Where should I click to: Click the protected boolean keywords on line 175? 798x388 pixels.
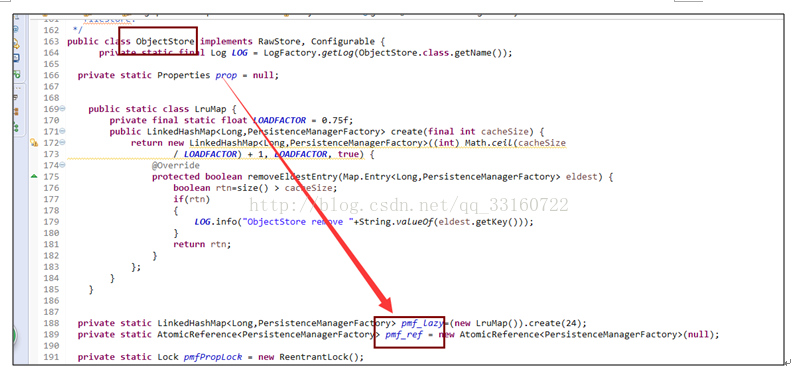pyautogui.click(x=197, y=177)
